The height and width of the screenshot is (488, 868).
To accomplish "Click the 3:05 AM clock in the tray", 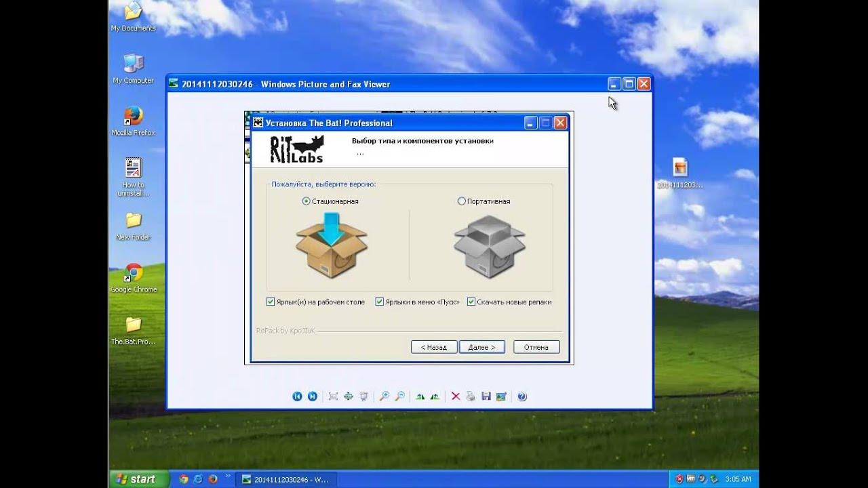I will (737, 479).
